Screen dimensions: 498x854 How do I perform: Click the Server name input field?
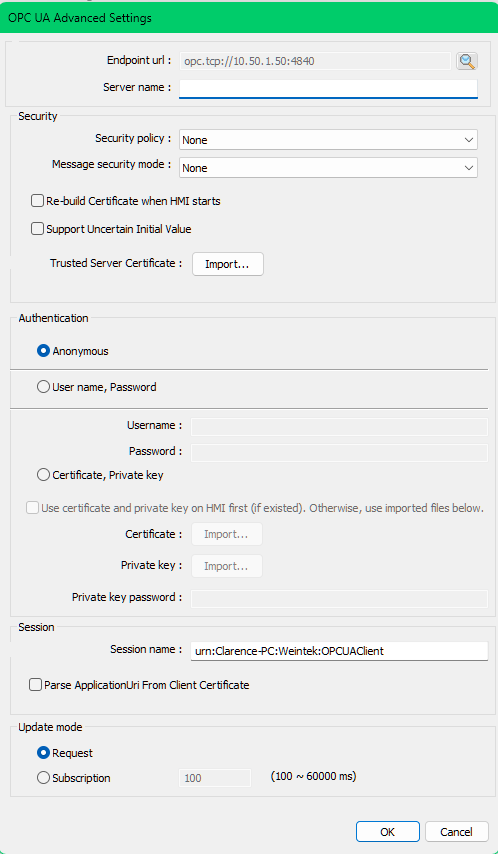click(329, 89)
